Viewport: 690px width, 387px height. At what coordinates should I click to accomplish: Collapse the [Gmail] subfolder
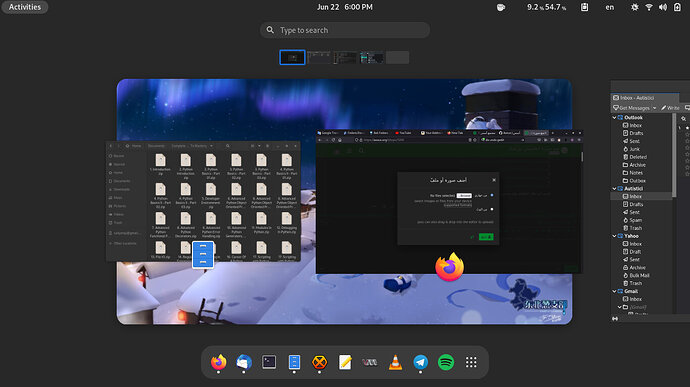point(619,307)
